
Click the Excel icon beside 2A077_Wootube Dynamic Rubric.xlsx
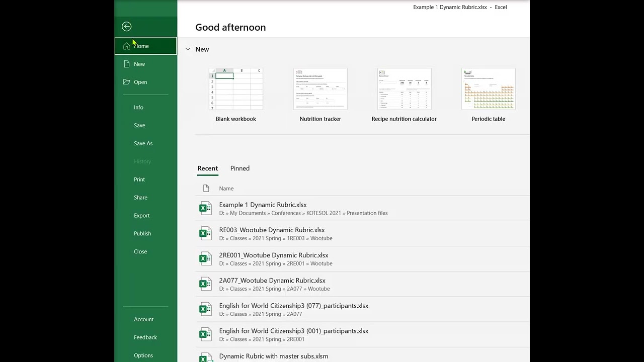[205, 284]
